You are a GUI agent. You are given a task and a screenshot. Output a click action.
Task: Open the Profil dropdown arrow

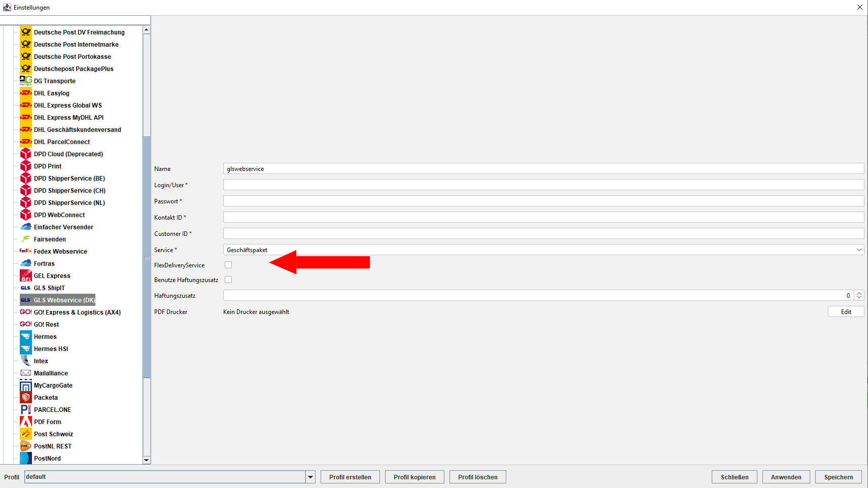(x=310, y=477)
